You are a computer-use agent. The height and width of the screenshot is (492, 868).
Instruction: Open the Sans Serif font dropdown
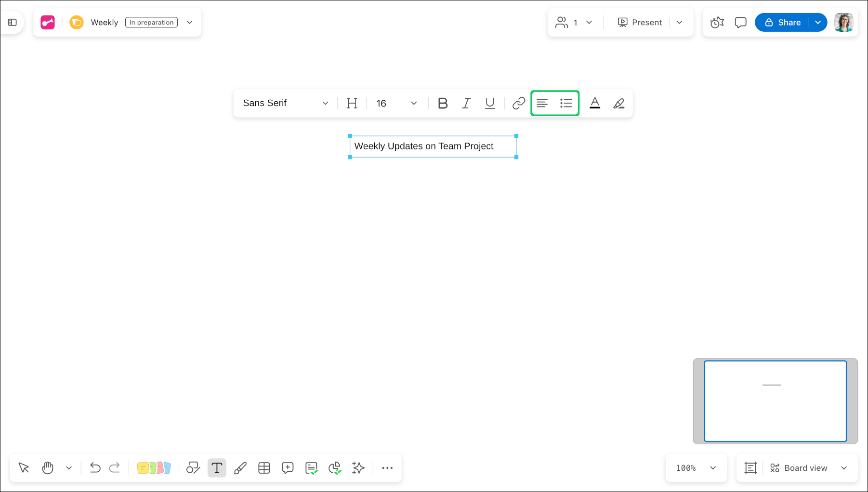point(286,103)
